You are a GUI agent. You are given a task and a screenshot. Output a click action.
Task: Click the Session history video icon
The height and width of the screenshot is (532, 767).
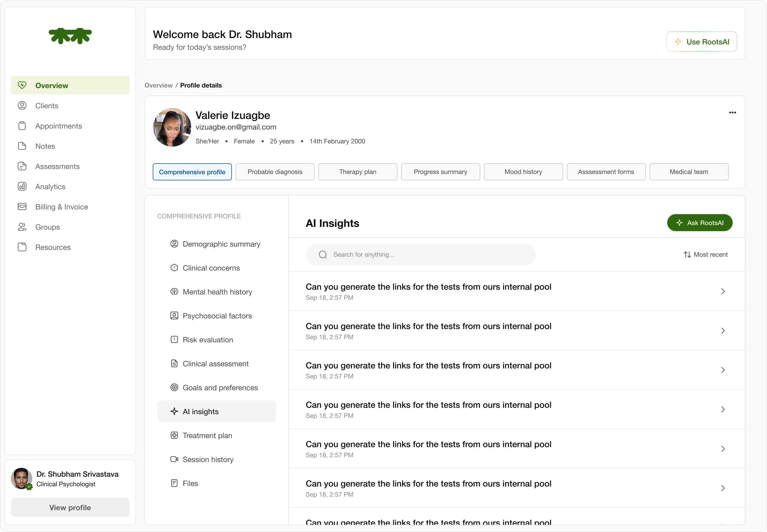174,459
